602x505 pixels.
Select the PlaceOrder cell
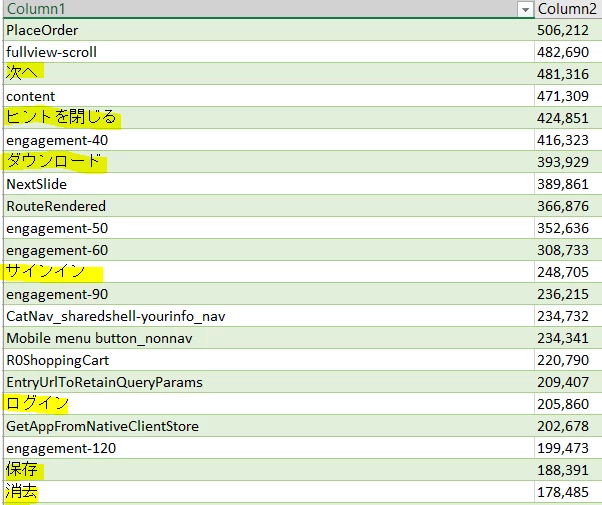269,30
